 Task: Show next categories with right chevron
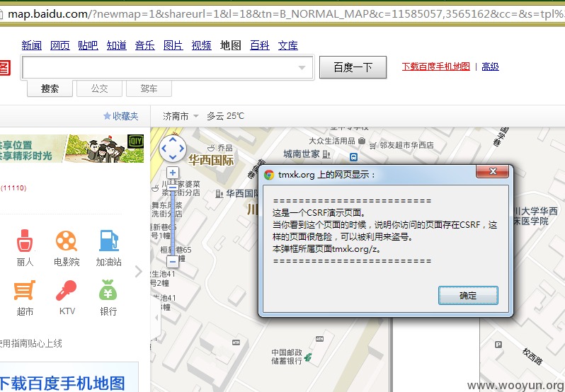click(x=139, y=272)
